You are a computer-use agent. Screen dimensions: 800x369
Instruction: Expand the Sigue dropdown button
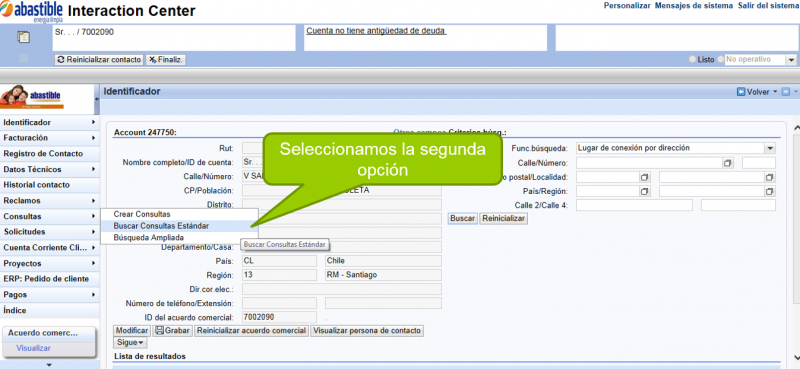point(130,342)
